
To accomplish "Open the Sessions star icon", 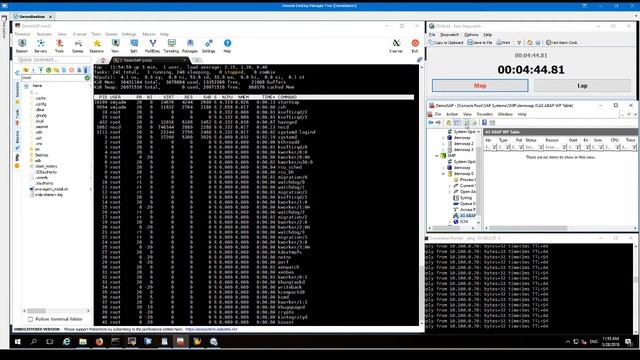I will click(96, 46).
